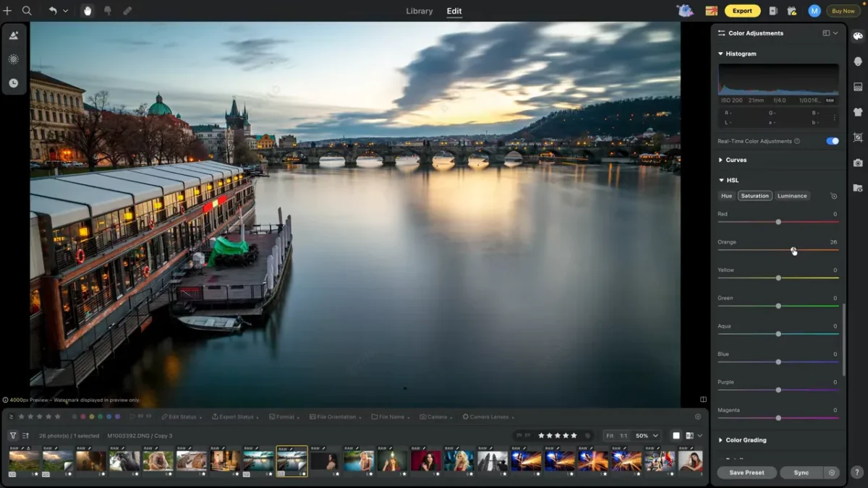
Task: Open the Camera Lenses filter dropdown
Action: click(488, 417)
